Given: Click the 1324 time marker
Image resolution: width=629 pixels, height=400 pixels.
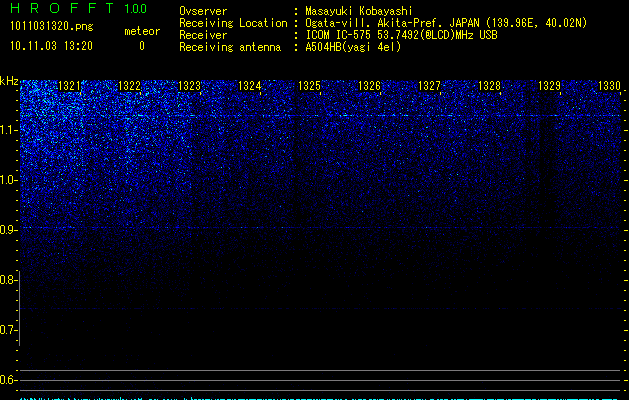Looking at the screenshot, I should point(249,86).
